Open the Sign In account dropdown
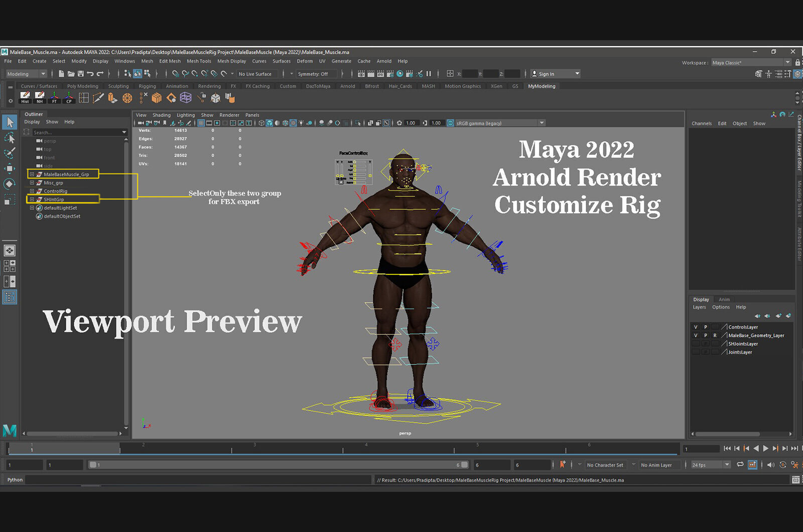The image size is (803, 532). (555, 74)
